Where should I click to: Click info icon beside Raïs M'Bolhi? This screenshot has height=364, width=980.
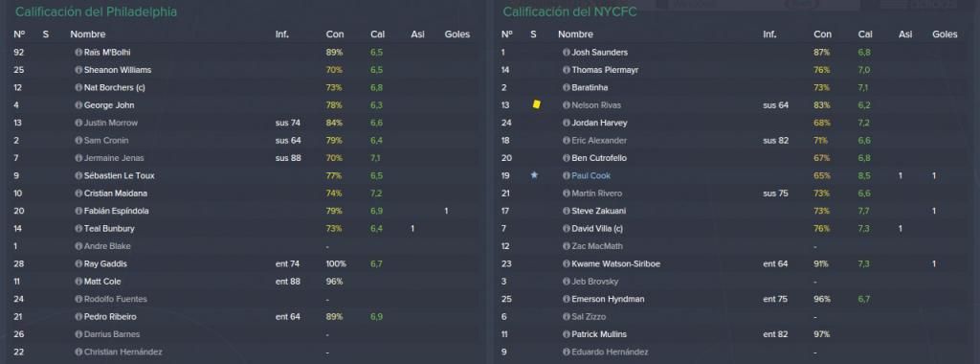78,53
